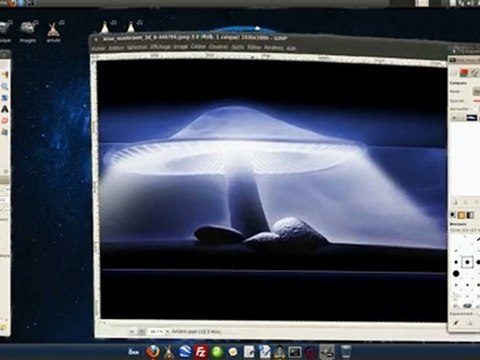Open the Filtres menu
The height and width of the screenshot is (360, 480).
254,48
